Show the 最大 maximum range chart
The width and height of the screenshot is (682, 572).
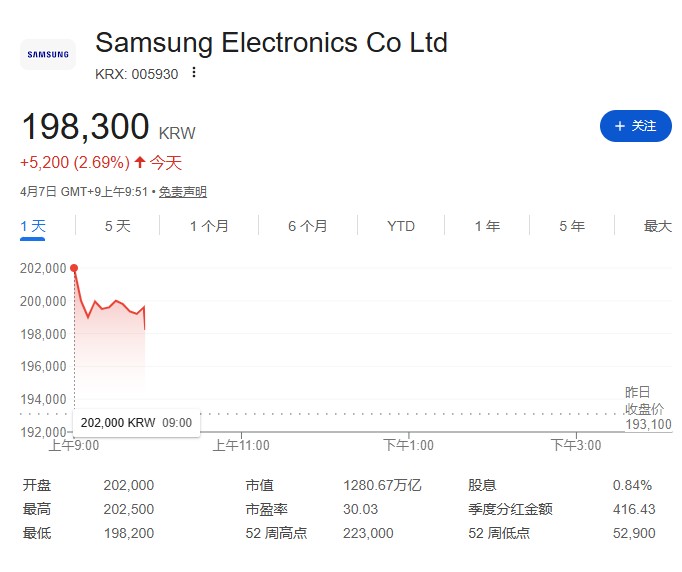[x=658, y=226]
